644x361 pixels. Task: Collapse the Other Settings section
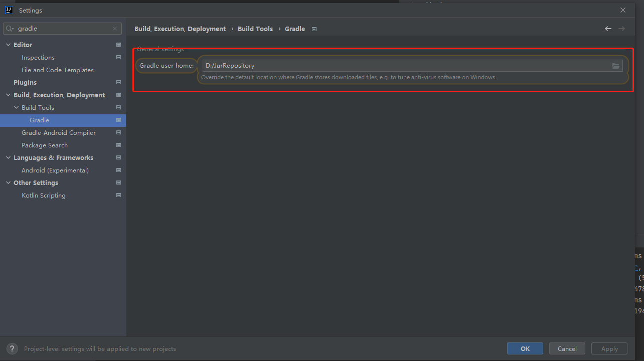coord(8,183)
